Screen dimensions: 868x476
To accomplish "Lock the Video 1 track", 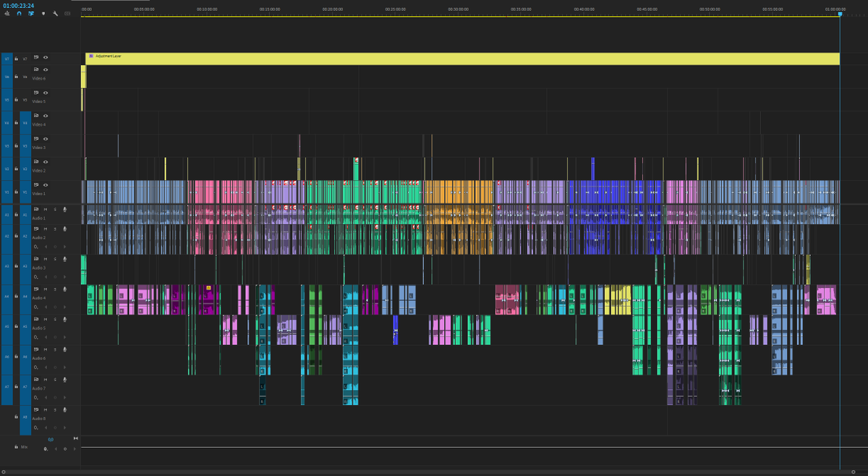I will pyautogui.click(x=16, y=192).
